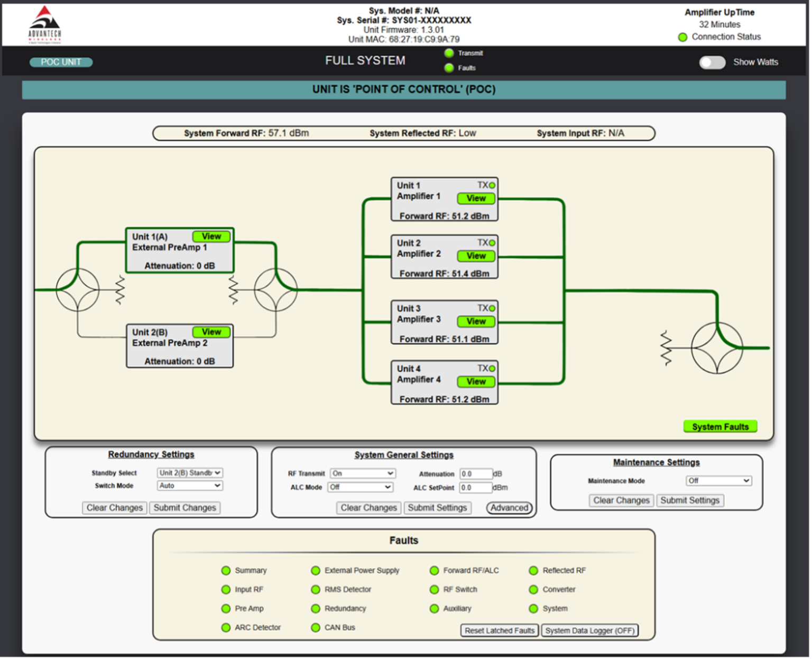
Task: Open the Advanced system settings
Action: tap(509, 508)
